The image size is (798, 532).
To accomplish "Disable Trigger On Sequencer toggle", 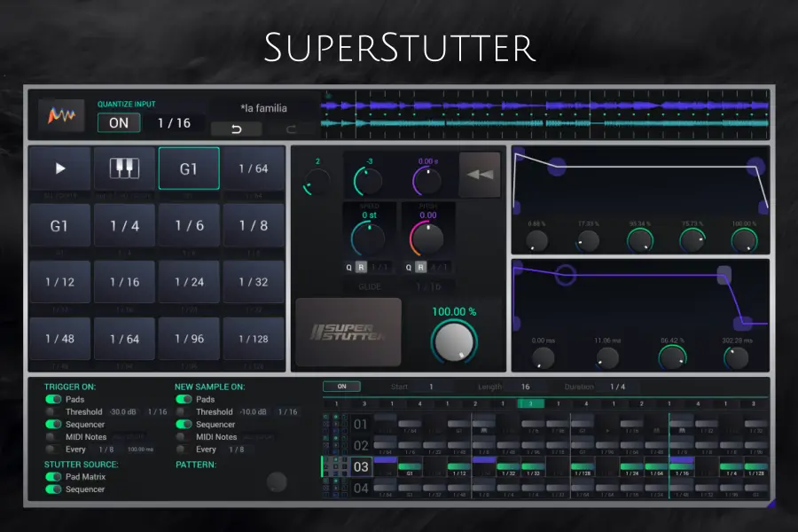I will pyautogui.click(x=53, y=424).
